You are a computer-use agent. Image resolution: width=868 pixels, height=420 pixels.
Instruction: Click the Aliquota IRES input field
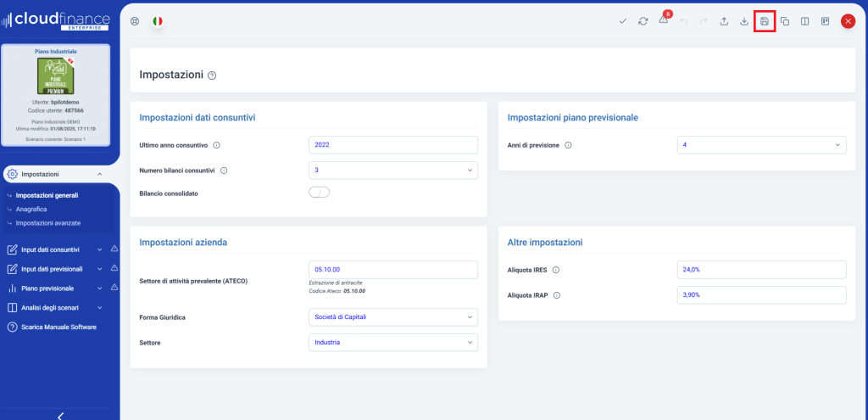point(761,270)
